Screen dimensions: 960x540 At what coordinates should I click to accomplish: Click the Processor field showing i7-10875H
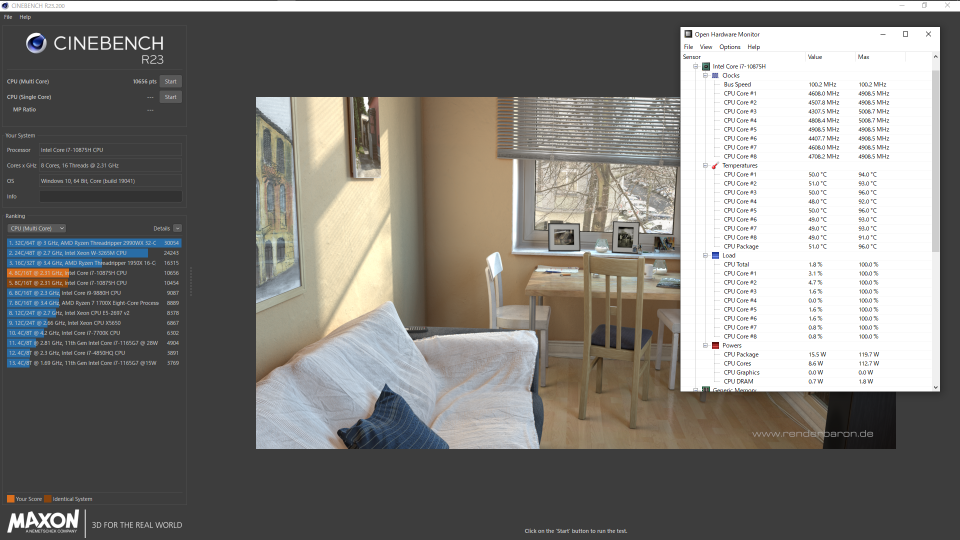pyautogui.click(x=110, y=150)
